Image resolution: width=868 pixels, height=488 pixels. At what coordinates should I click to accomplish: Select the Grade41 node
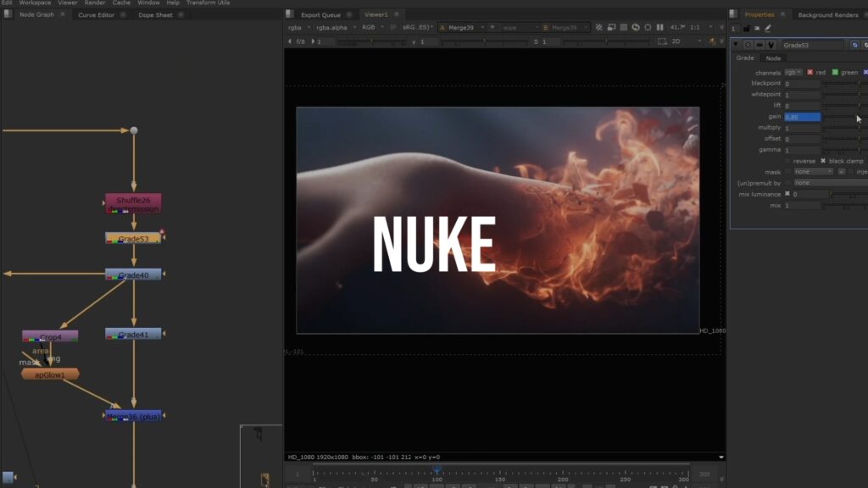pos(133,334)
